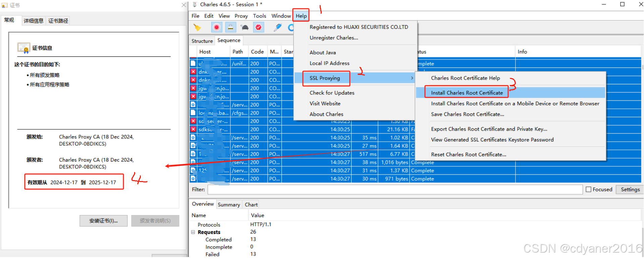Screen dimensions: 644x259
Task: Select the request row showing 1,016 bytes
Action: point(415,162)
